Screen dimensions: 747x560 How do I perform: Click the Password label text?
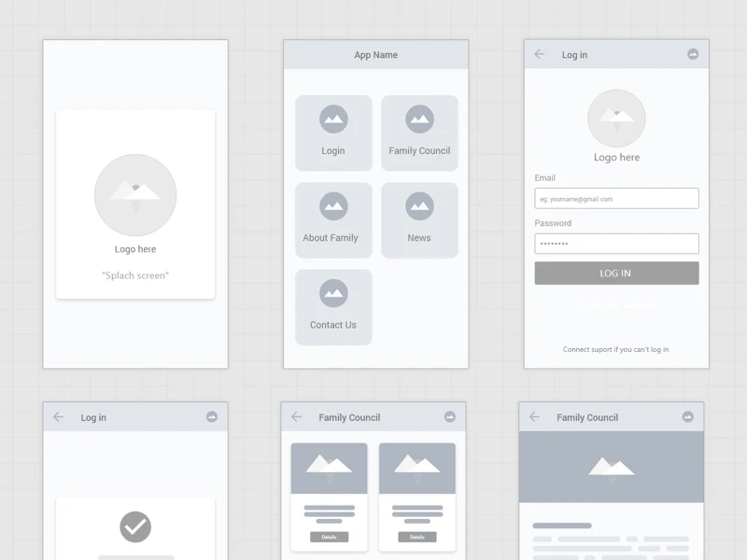[x=553, y=223]
